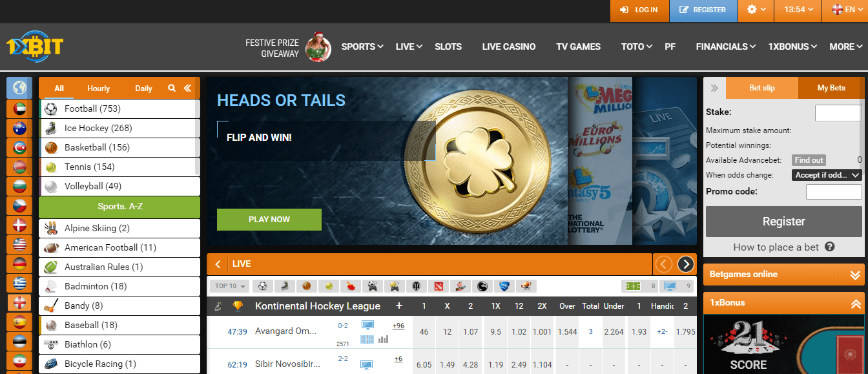The width and height of the screenshot is (868, 374).
Task: Collapse the sports sidebar with double chevron
Action: point(187,88)
